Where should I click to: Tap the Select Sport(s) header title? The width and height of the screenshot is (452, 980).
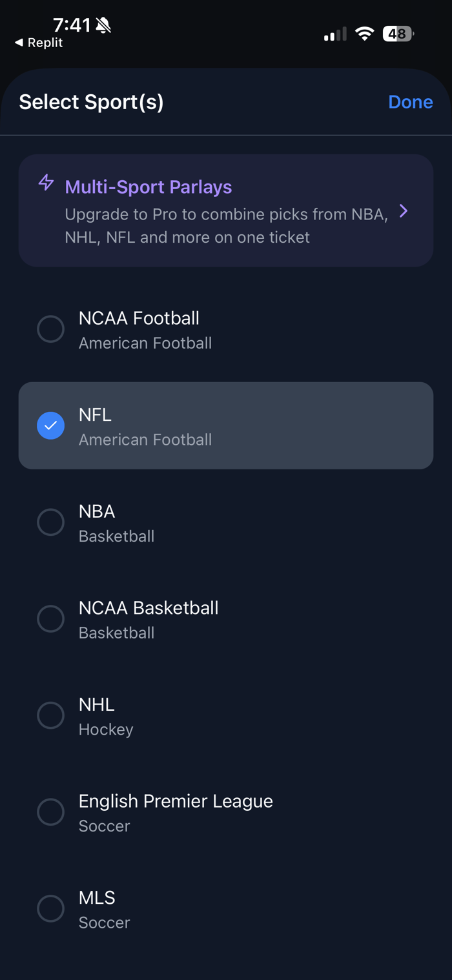91,102
